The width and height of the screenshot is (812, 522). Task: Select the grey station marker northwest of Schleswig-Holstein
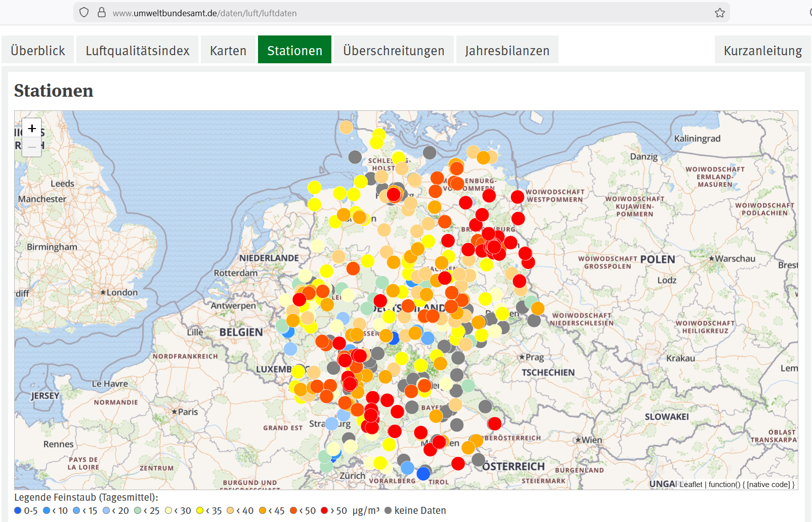coord(355,157)
